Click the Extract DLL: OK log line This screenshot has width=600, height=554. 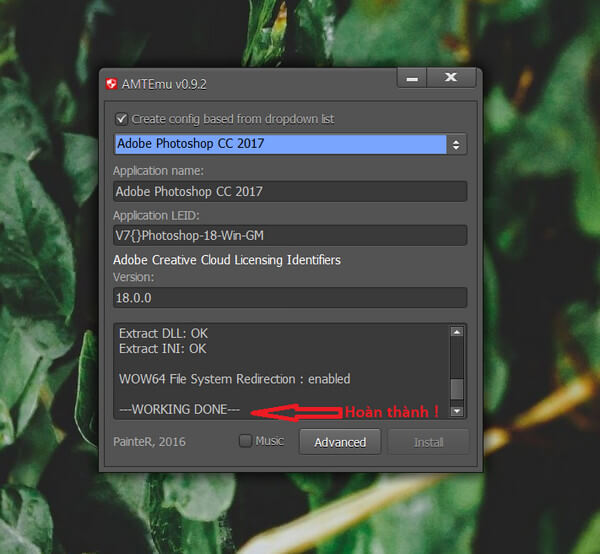[x=163, y=334]
